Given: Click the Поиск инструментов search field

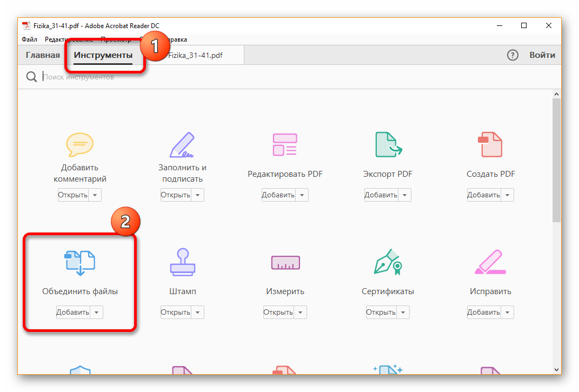Looking at the screenshot, I should [x=295, y=77].
